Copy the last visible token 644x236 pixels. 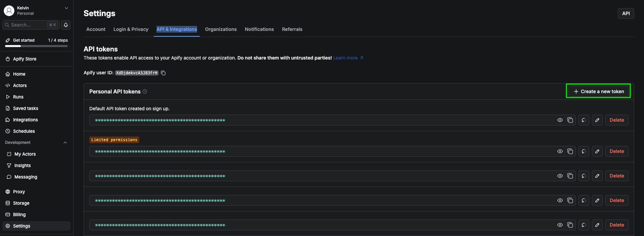coord(570,225)
